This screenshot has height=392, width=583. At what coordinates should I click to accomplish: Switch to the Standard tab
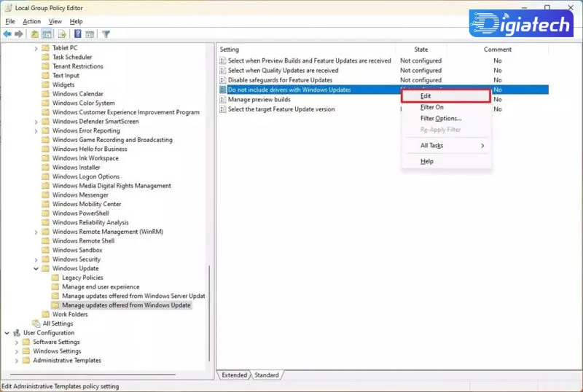point(267,375)
